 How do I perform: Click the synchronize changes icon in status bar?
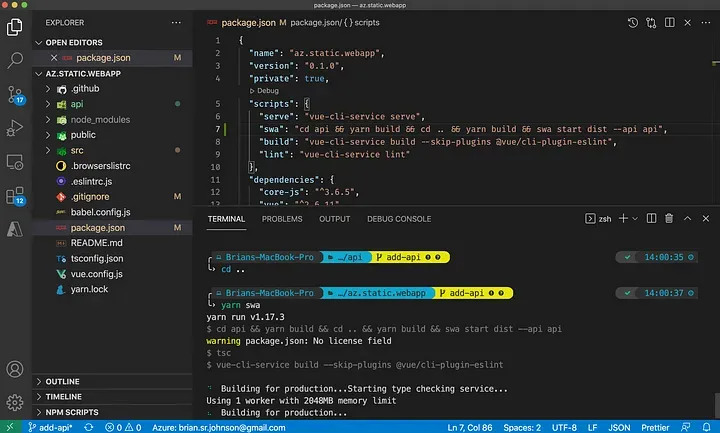click(89, 427)
